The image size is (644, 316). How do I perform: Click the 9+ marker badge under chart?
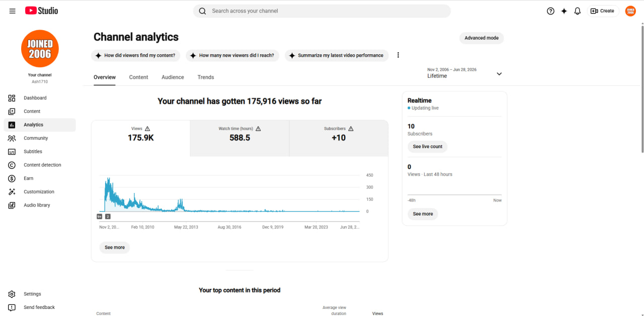click(x=100, y=217)
